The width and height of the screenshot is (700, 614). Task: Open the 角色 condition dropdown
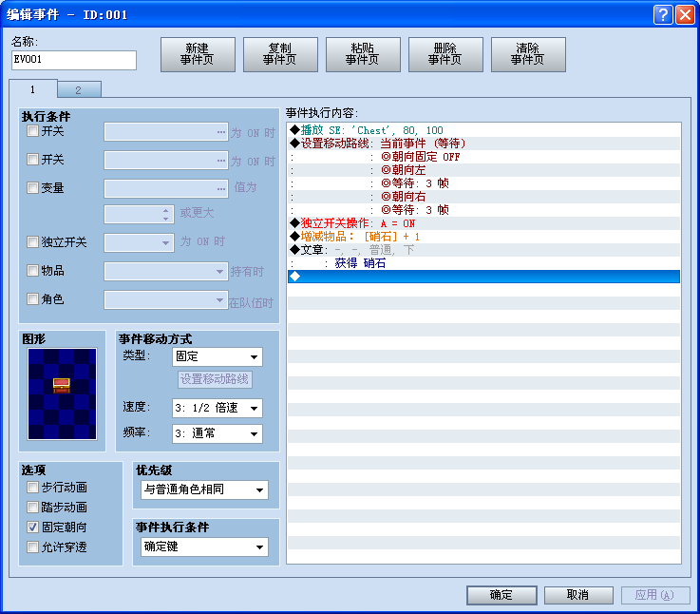[x=166, y=299]
